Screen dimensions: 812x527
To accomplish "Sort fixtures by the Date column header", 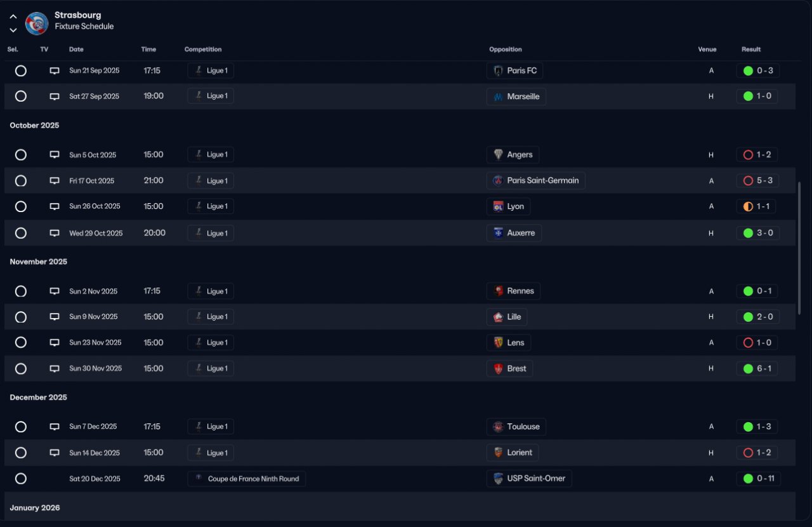I will 76,50.
